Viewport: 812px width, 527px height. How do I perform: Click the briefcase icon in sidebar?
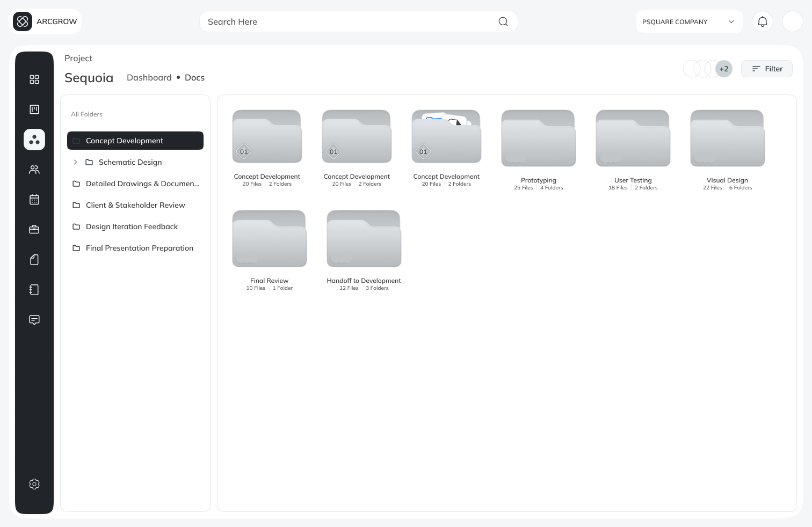pyautogui.click(x=34, y=230)
